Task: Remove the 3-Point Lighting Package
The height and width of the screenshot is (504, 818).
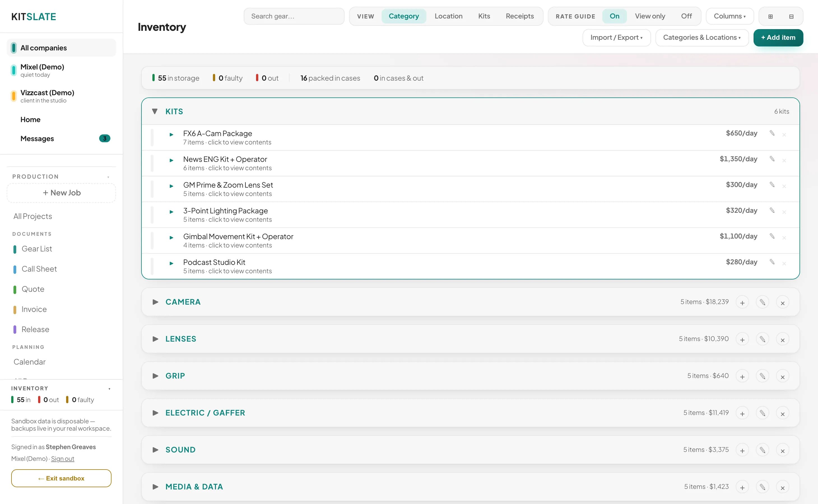Action: tap(784, 212)
